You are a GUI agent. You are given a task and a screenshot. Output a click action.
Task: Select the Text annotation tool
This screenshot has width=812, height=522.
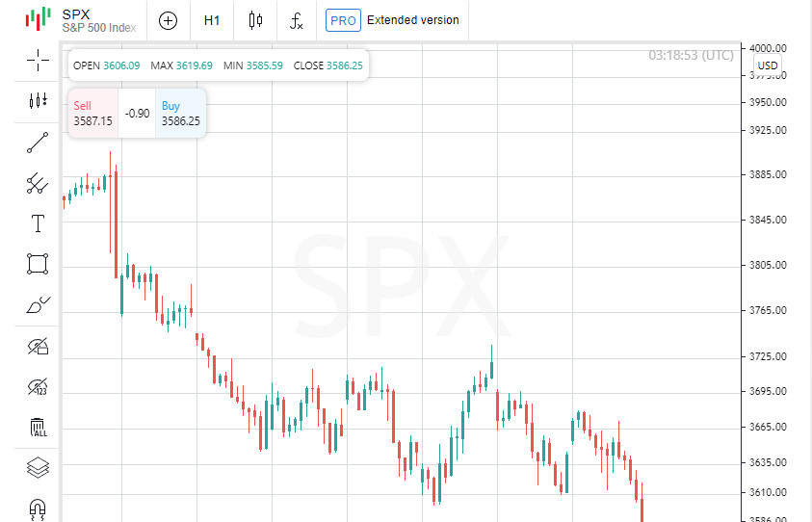click(38, 224)
